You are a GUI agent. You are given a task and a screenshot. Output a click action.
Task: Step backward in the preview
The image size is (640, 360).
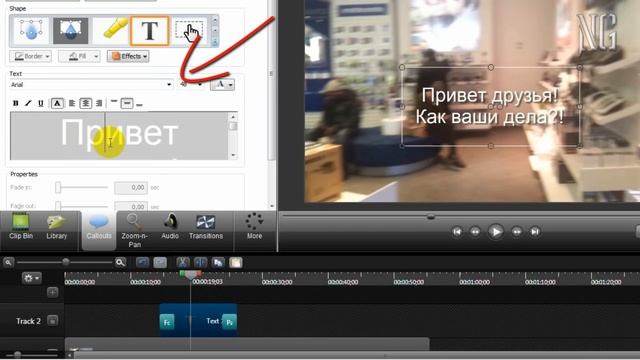(475, 232)
